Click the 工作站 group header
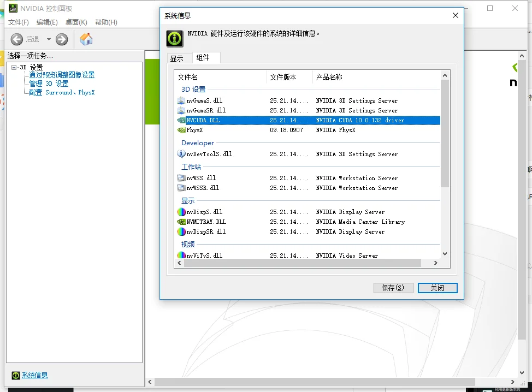Screen dimensions: 532x392 191,167
